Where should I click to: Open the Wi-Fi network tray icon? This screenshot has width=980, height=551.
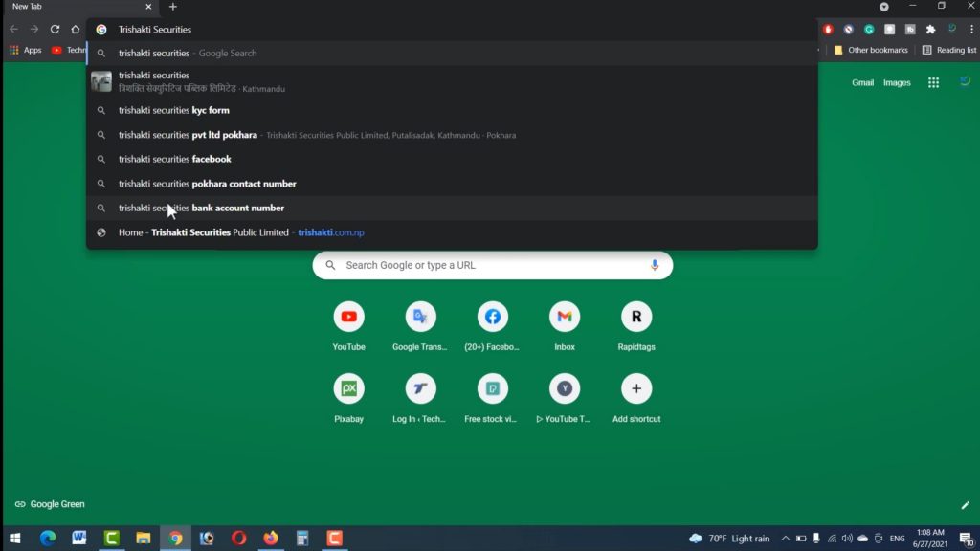tap(832, 538)
